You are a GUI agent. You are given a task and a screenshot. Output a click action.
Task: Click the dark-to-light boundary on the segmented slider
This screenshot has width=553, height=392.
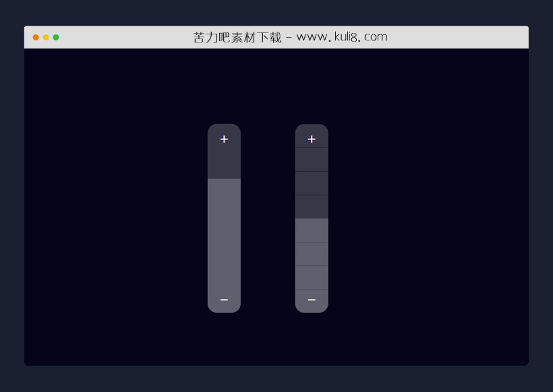click(312, 219)
